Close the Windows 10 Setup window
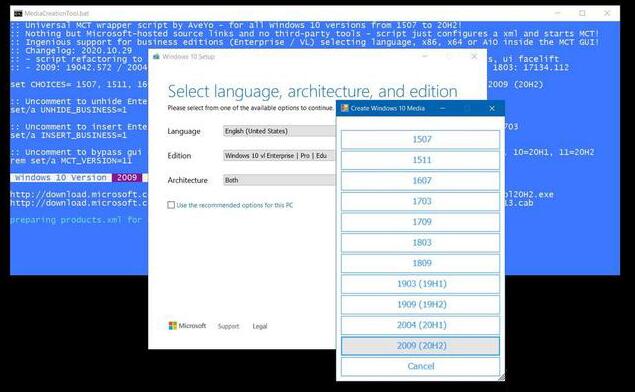635x392 pixels. pos(474,57)
